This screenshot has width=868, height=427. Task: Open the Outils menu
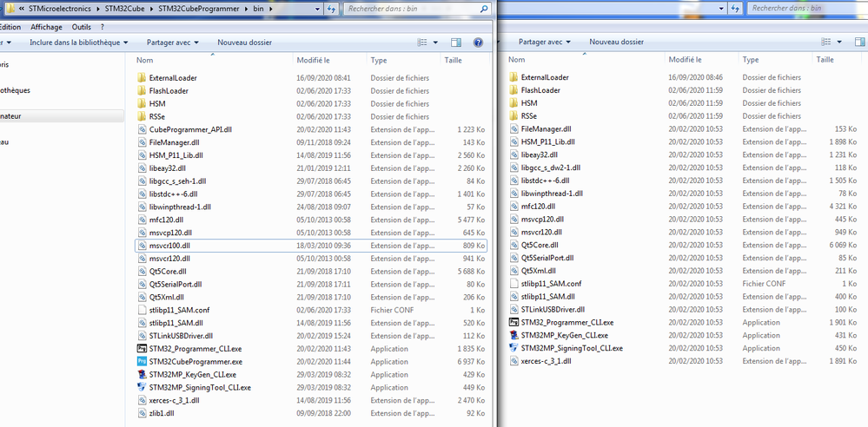(x=82, y=27)
